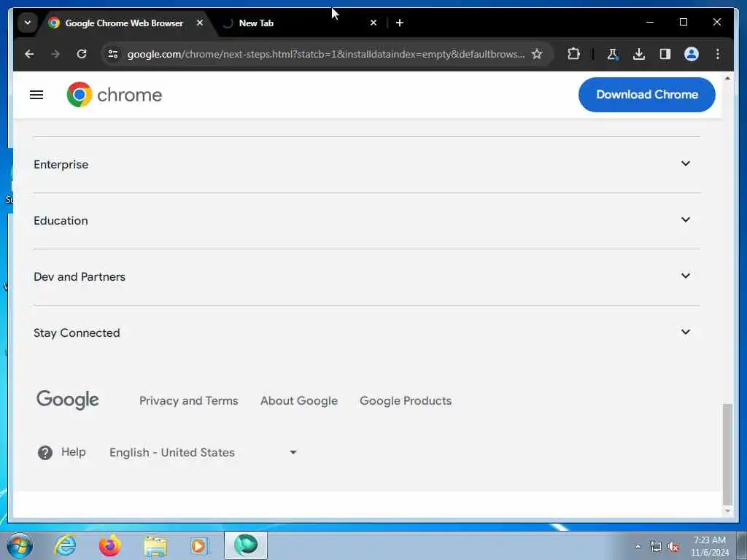
Task: Add a new tab with plus button
Action: 400,23
